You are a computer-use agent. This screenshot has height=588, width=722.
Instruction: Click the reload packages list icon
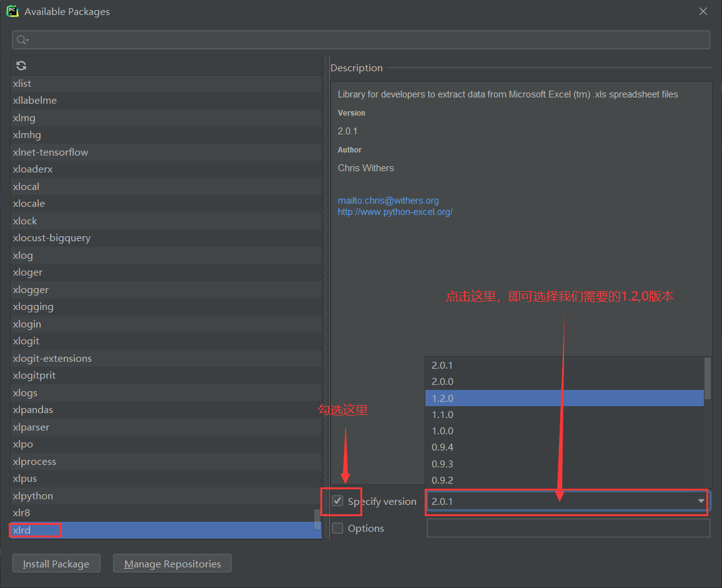(x=21, y=66)
